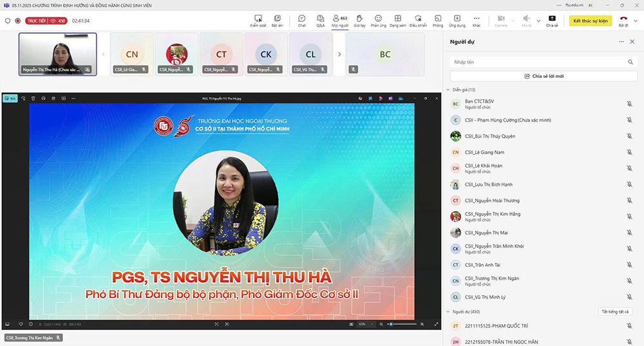This screenshot has height=346, width=644.
Task: Click the TRỰC TIẾP live badge
Action: [x=46, y=21]
